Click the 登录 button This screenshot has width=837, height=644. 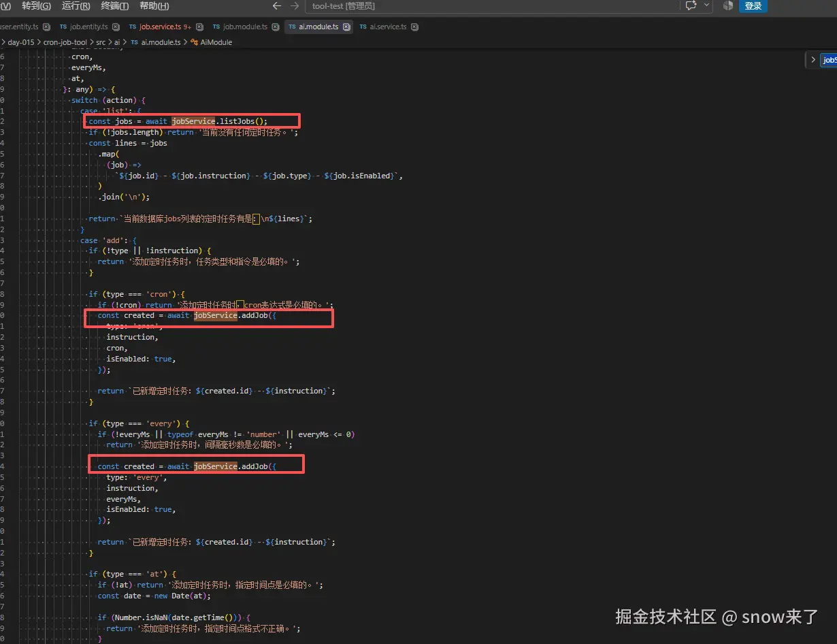[x=753, y=6]
